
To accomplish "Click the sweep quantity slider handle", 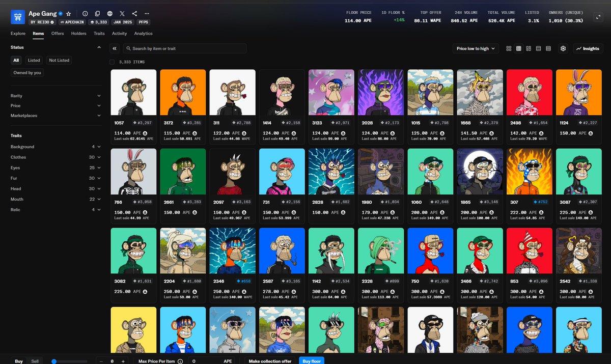I will pyautogui.click(x=54, y=361).
